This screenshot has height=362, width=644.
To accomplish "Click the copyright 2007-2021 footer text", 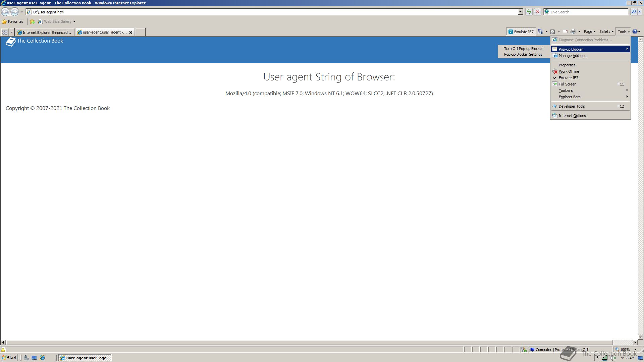I will pyautogui.click(x=58, y=108).
